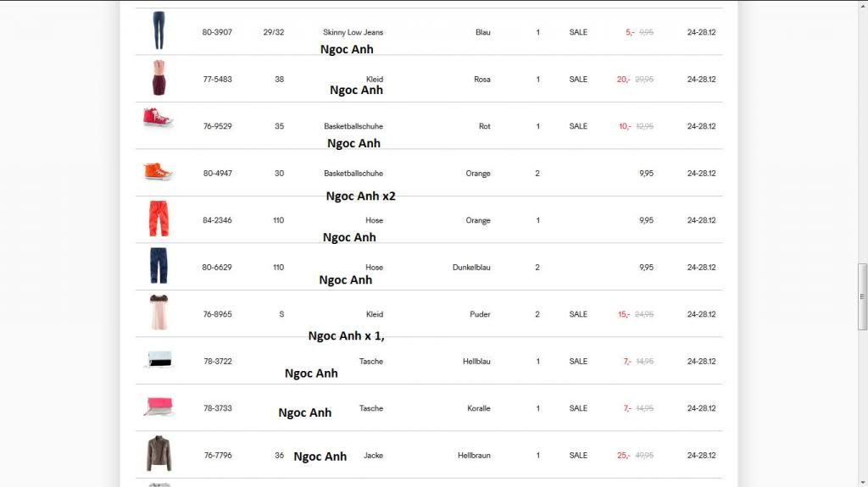This screenshot has height=487, width=868.
Task: Click article number 78-3733
Action: [217, 408]
